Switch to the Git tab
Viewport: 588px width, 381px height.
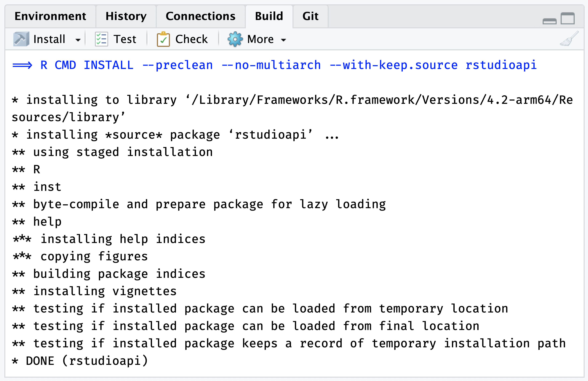click(x=310, y=16)
